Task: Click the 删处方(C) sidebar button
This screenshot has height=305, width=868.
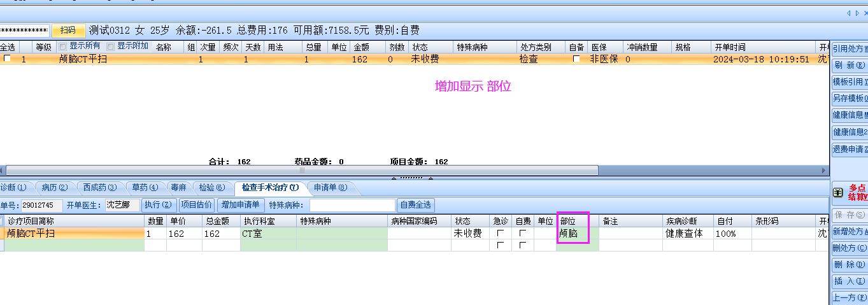Action: click(850, 248)
